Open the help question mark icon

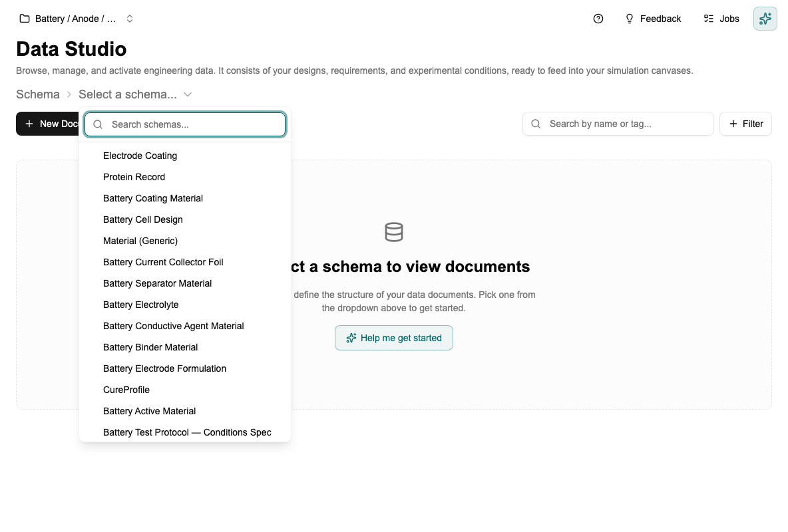598,19
